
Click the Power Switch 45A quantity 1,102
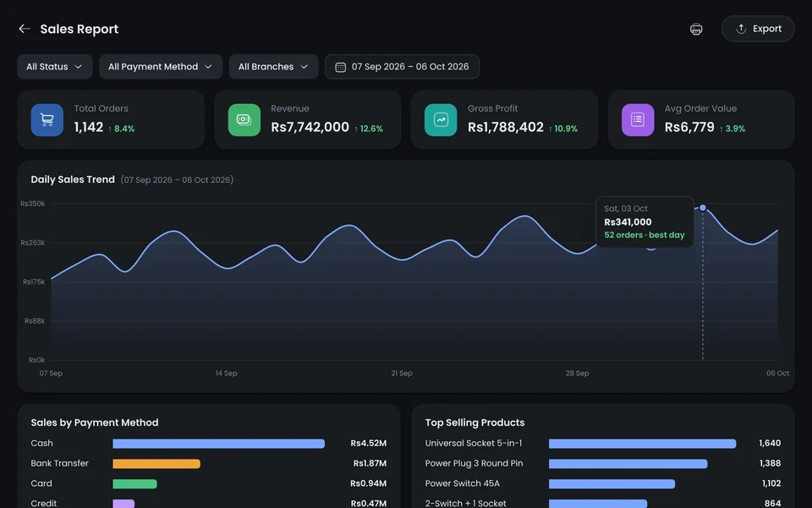(x=771, y=483)
